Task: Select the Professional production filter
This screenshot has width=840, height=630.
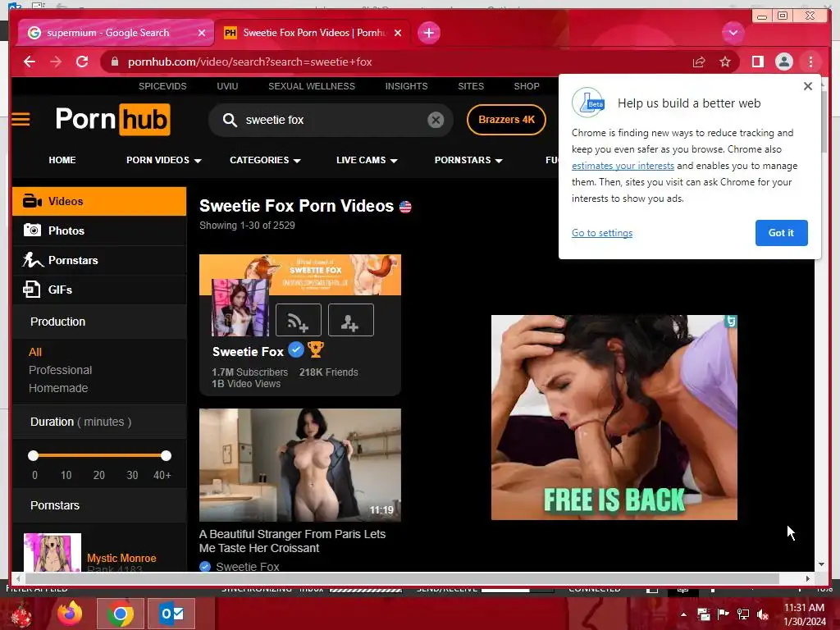Action: [x=61, y=370]
